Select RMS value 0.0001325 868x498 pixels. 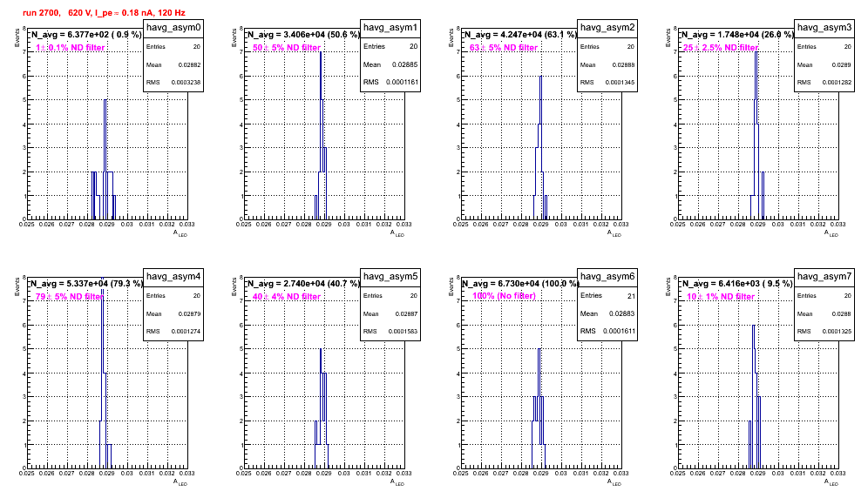(x=837, y=332)
